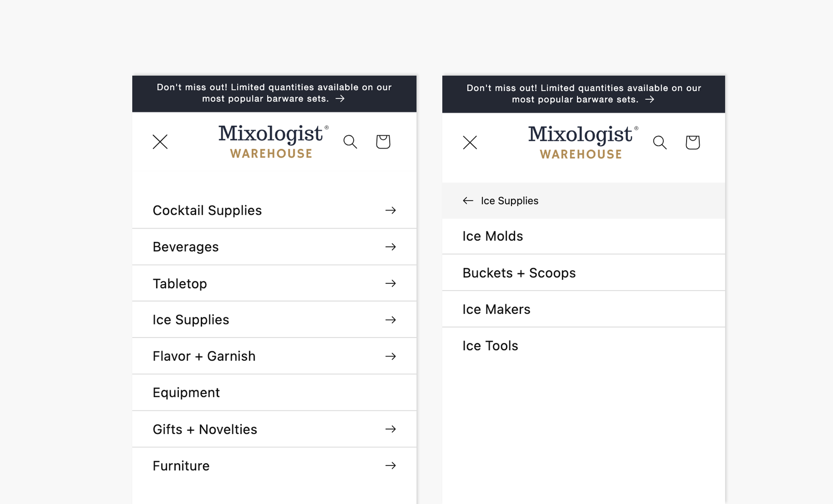Expand the Tabletop submenu arrow
The width and height of the screenshot is (833, 504).
click(x=391, y=284)
